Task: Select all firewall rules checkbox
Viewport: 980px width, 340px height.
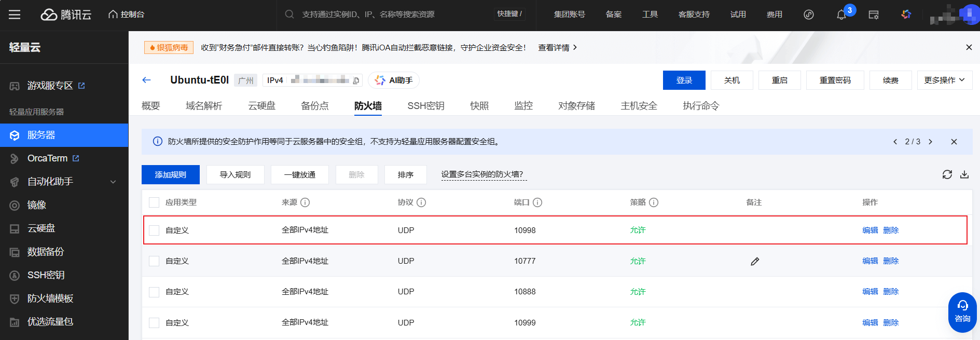Action: [x=154, y=202]
